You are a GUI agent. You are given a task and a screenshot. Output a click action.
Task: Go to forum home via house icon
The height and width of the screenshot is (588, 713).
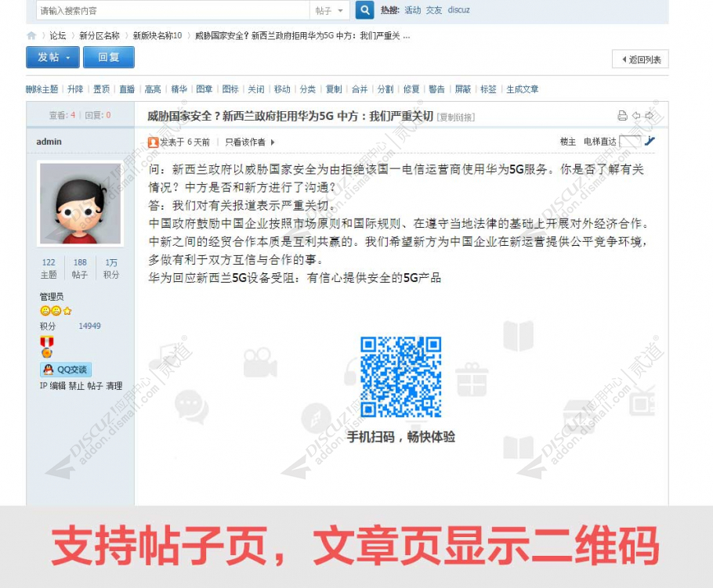click(31, 35)
